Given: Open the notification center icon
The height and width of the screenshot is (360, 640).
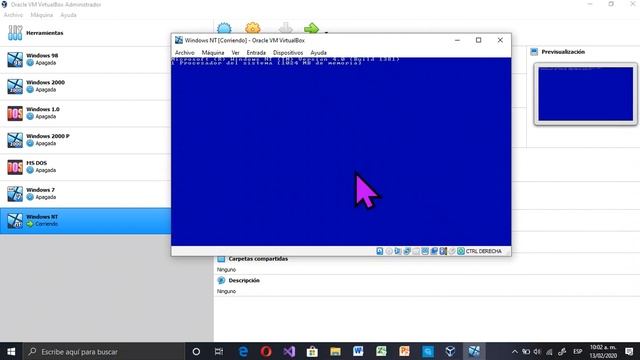Looking at the screenshot, I should (x=629, y=351).
